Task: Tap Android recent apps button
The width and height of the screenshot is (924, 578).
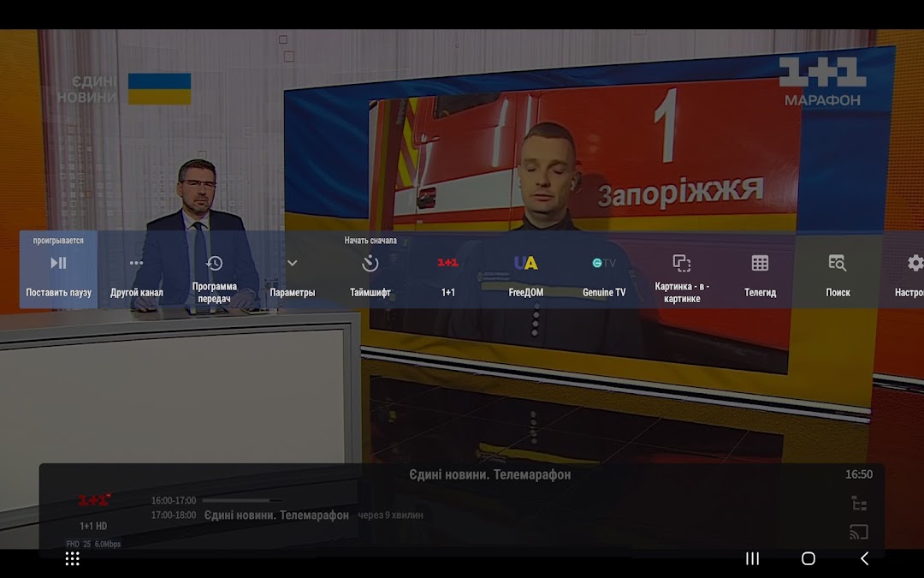Action: (x=752, y=558)
